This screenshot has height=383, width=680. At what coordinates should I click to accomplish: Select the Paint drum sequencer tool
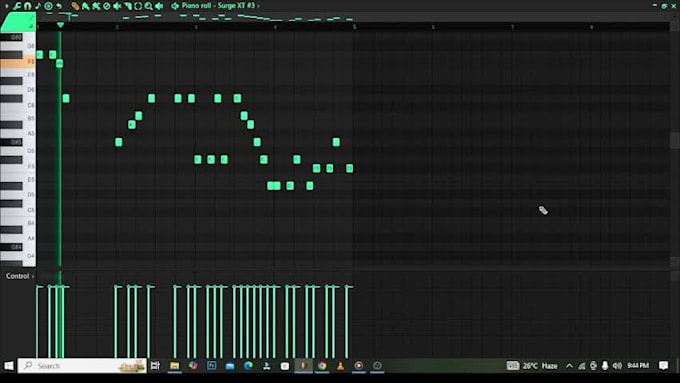pyautogui.click(x=96, y=6)
